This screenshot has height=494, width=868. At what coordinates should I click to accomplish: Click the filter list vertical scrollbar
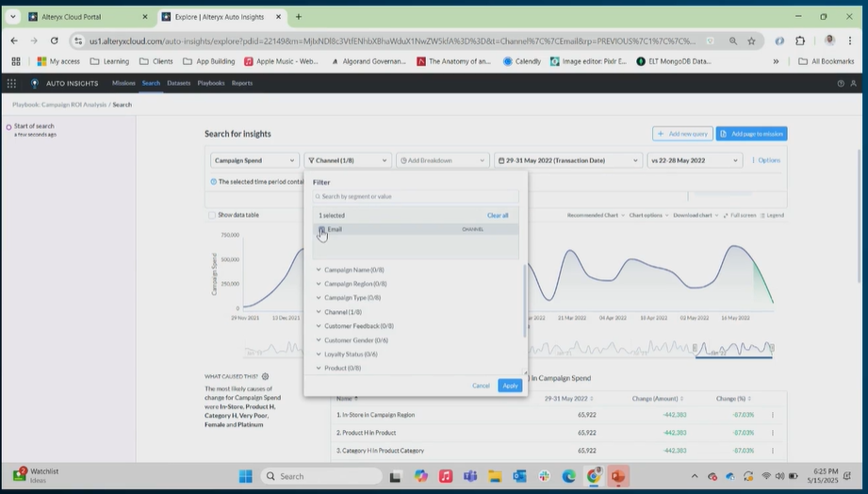tap(524, 301)
